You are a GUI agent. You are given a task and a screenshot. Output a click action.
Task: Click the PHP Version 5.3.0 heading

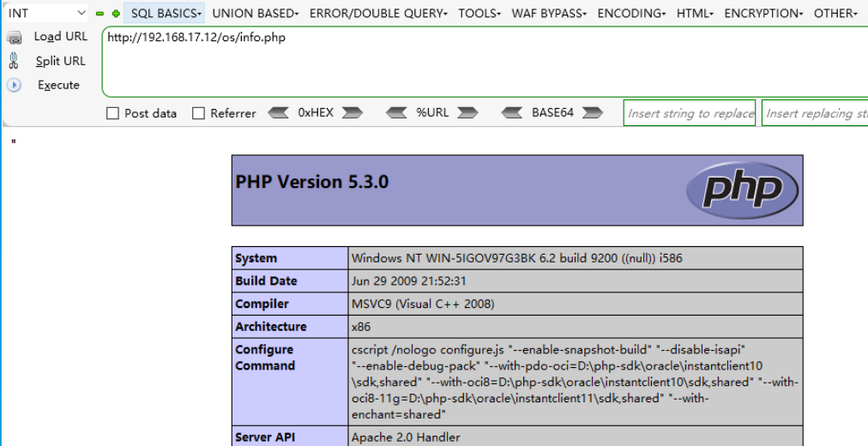click(x=311, y=182)
